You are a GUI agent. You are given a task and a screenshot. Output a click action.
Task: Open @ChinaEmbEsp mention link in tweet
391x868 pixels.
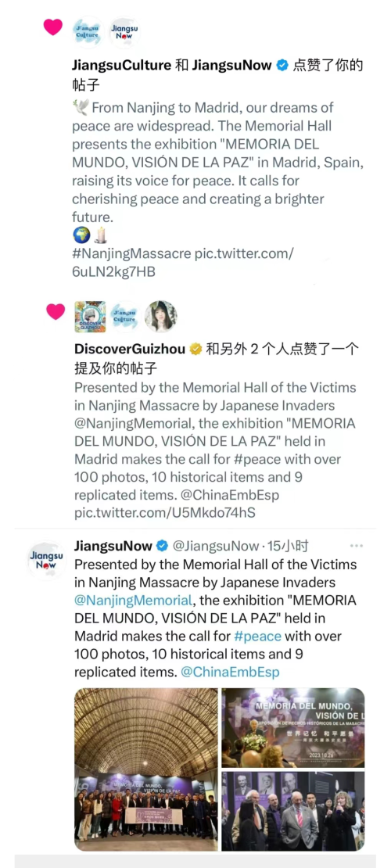231,673
